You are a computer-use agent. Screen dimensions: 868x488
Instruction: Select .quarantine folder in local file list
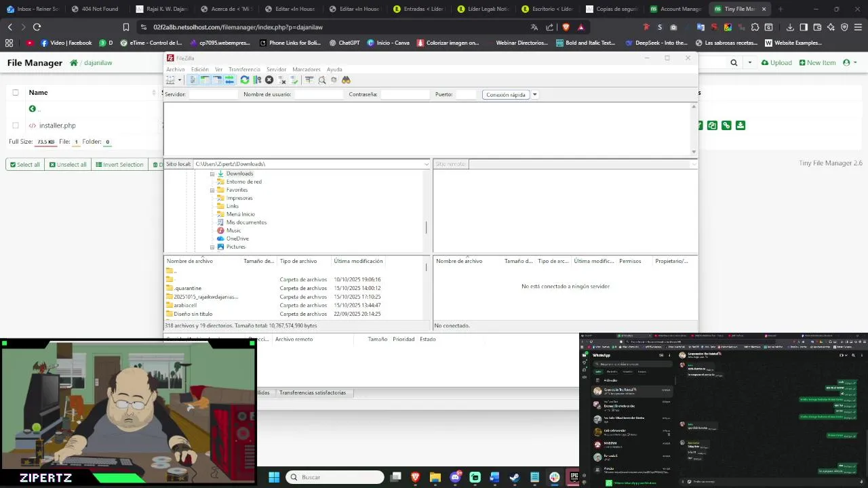pyautogui.click(x=187, y=288)
